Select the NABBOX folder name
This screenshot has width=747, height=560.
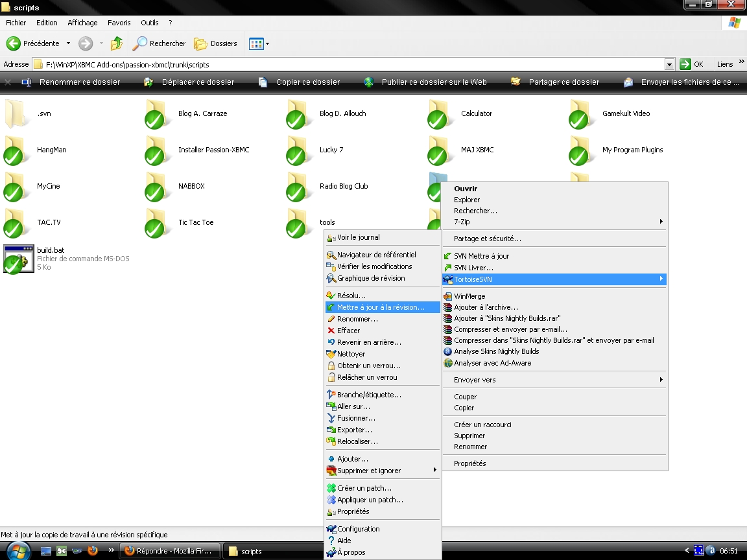click(x=191, y=186)
